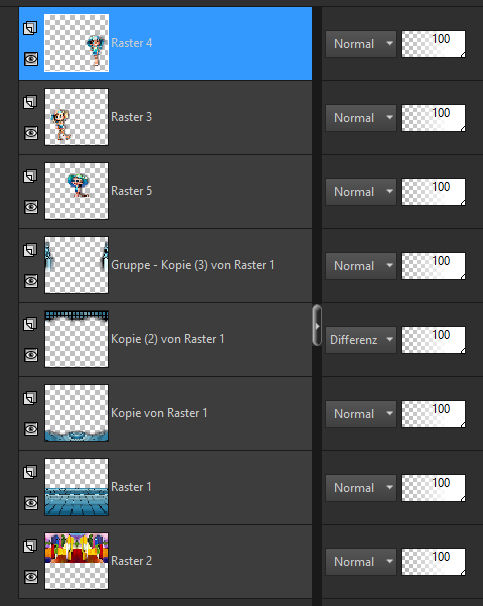This screenshot has width=483, height=606.
Task: Hide the Raster 4 layer with eye icon
Action: point(31,59)
